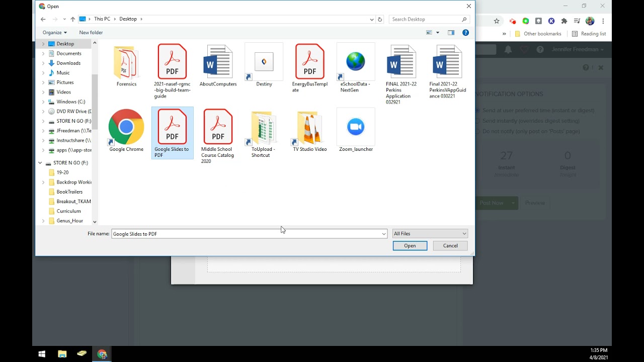
Task: Open Downloads in navigation pane
Action: tap(68, 63)
